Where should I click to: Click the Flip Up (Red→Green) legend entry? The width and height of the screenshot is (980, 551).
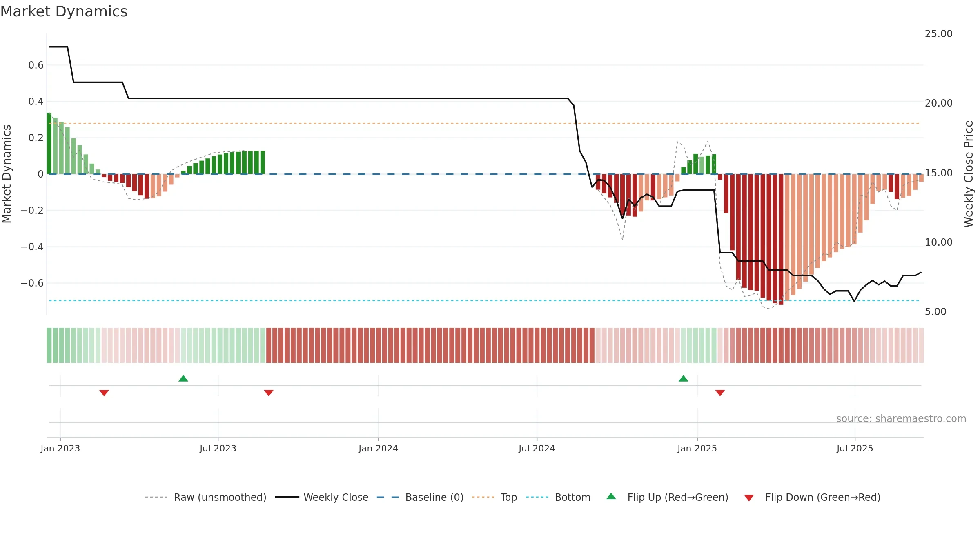point(668,497)
